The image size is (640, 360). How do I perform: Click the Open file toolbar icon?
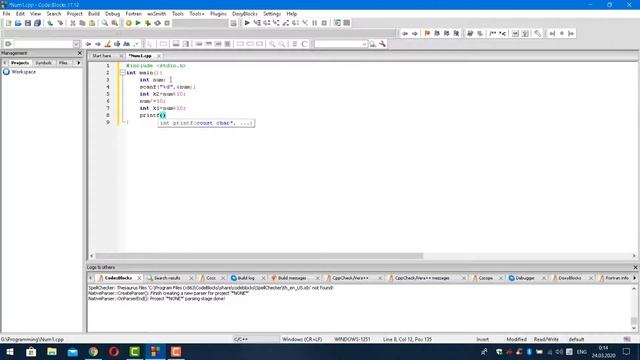tap(18, 23)
